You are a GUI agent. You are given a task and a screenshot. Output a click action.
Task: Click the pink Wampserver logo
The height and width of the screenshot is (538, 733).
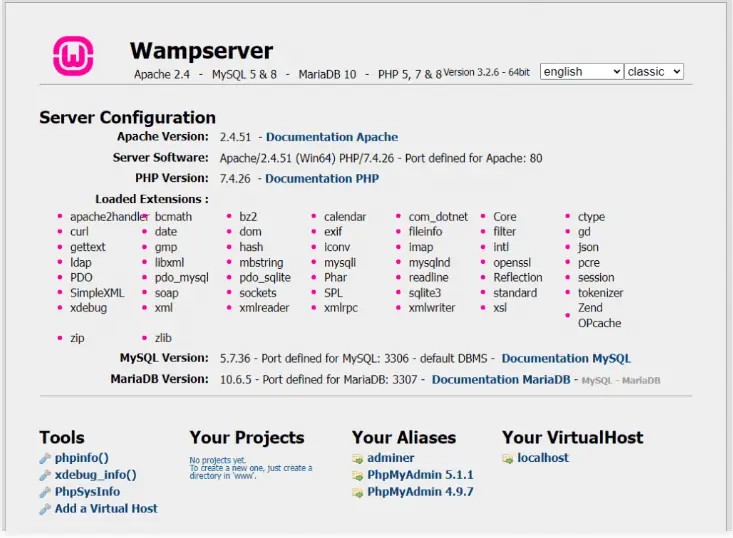coord(73,56)
